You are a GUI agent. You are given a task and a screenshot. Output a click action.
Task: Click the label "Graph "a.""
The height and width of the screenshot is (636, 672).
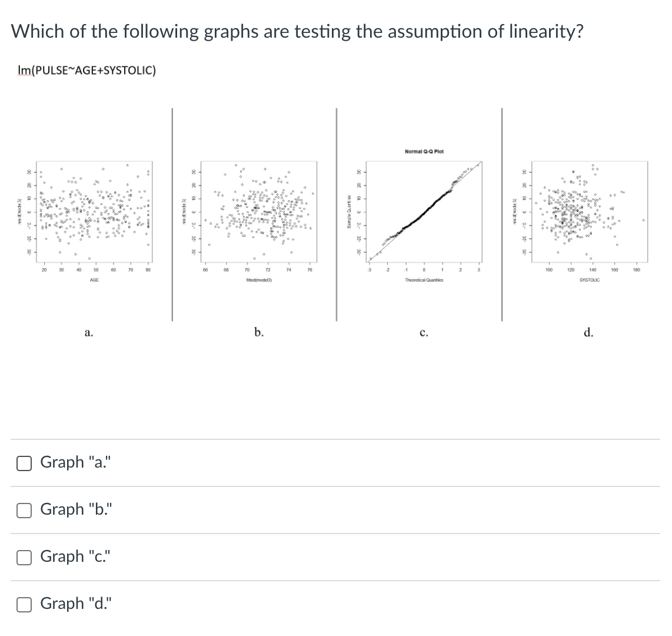coord(74,462)
